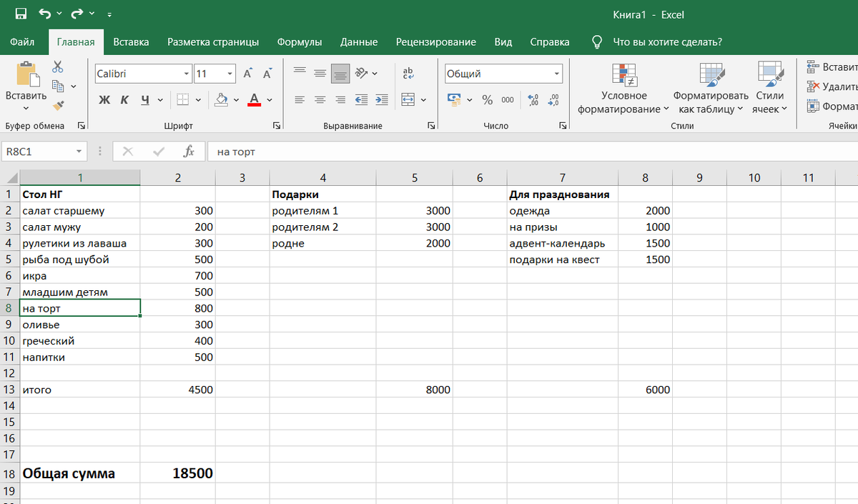
Task: Toggle bottom vertical alignment
Action: tap(340, 73)
